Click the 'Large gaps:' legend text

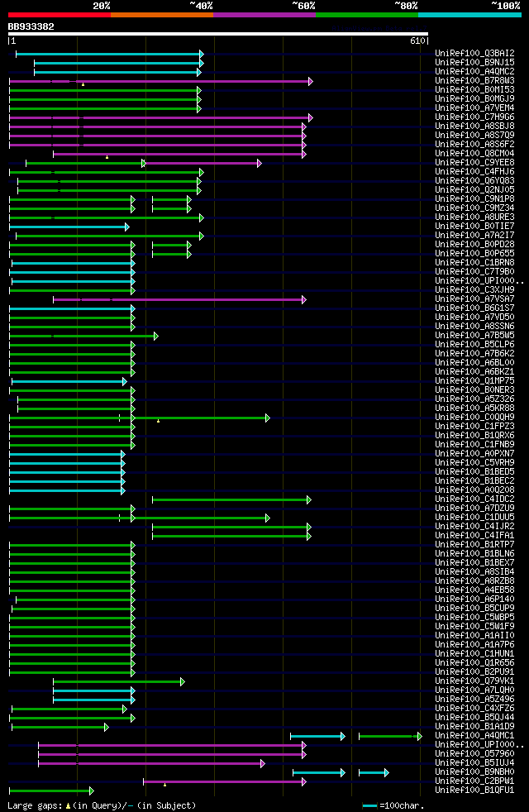coord(36,805)
